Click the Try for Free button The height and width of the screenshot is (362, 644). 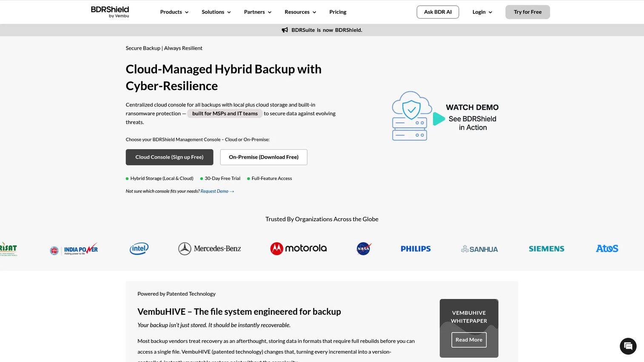527,12
